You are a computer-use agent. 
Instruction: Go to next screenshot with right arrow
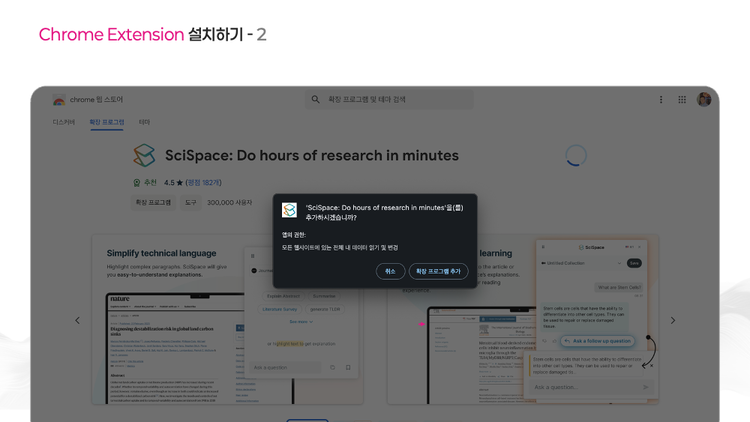tap(673, 321)
